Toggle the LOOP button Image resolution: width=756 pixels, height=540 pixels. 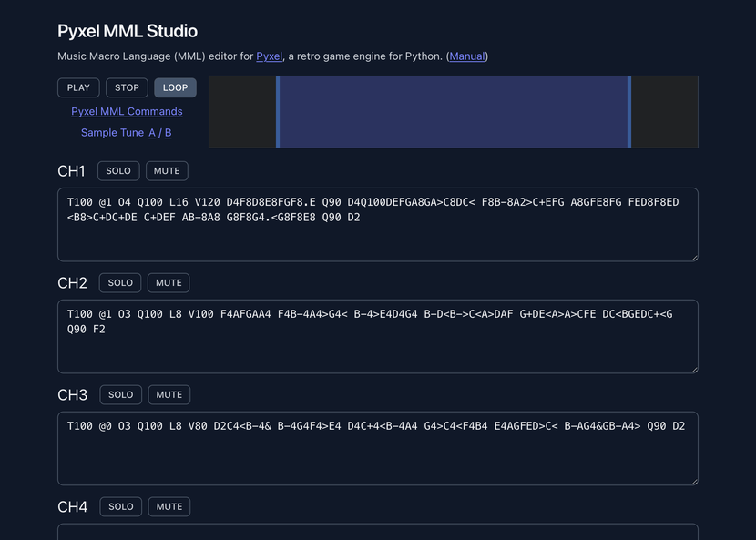click(x=175, y=87)
